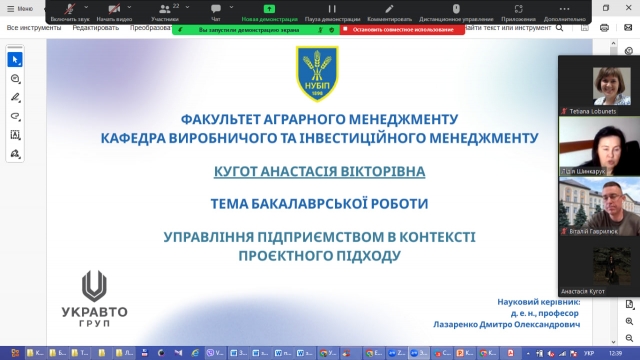This screenshot has width=640, height=360.
Task: Expand the arrow beside Участники
Action: 187,7
